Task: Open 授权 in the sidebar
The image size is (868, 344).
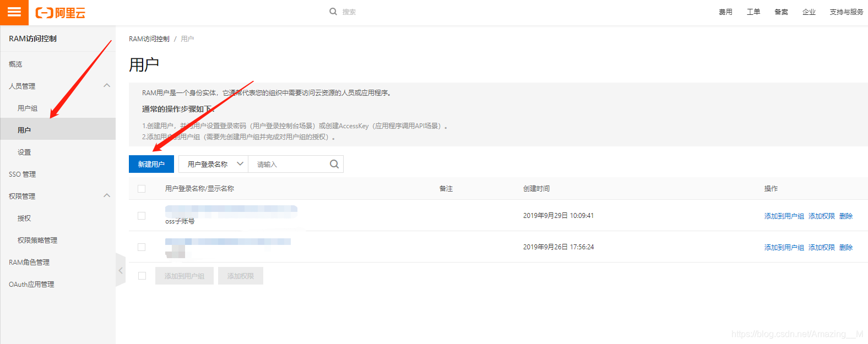Action: coord(24,219)
